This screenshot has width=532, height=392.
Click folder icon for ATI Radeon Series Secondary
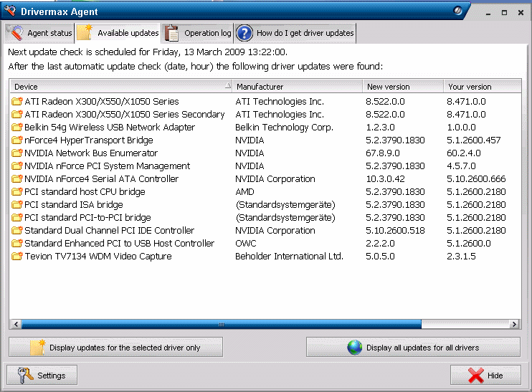[16, 114]
